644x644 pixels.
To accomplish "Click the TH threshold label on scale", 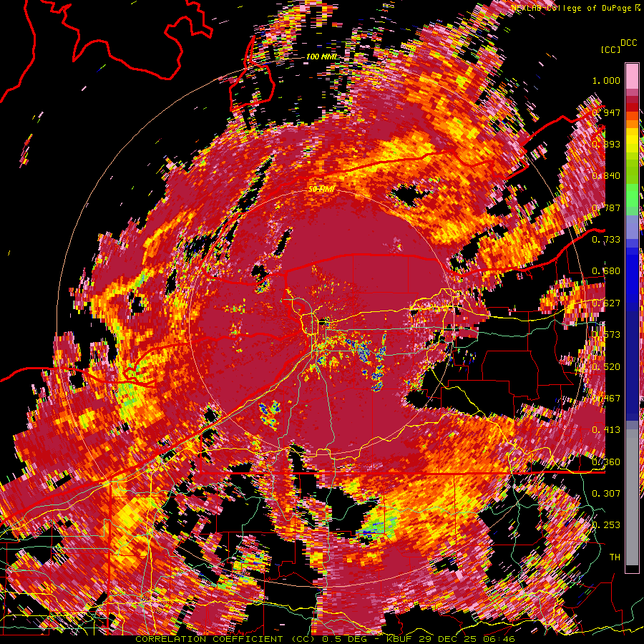I will (615, 557).
